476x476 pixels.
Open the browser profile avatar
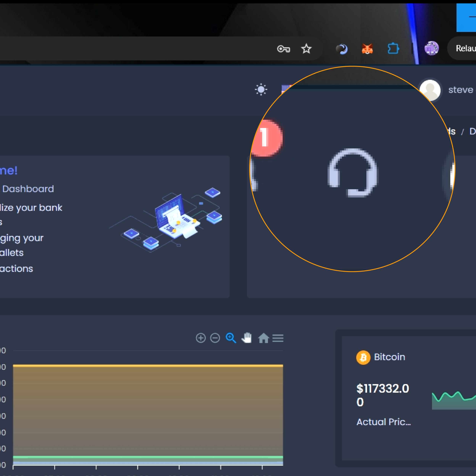(431, 48)
